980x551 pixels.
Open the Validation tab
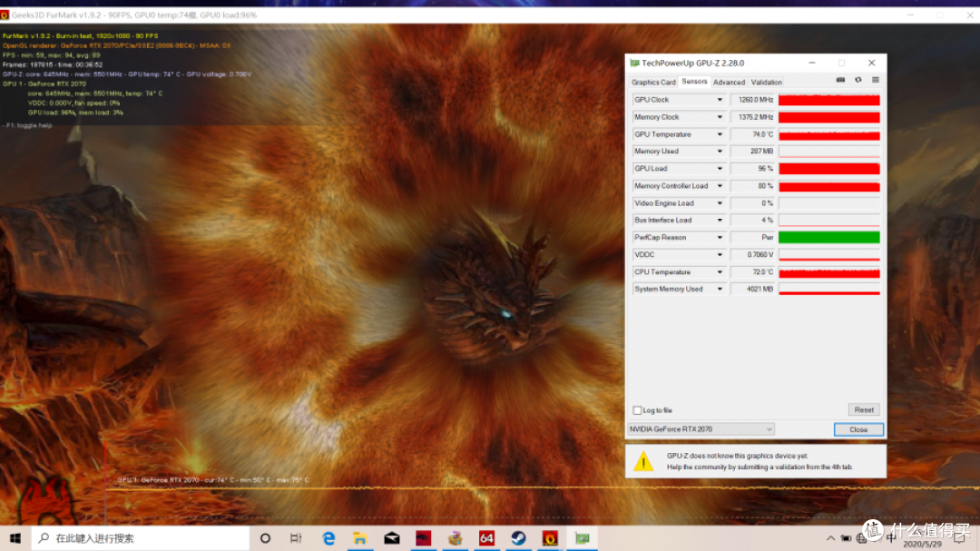click(766, 82)
